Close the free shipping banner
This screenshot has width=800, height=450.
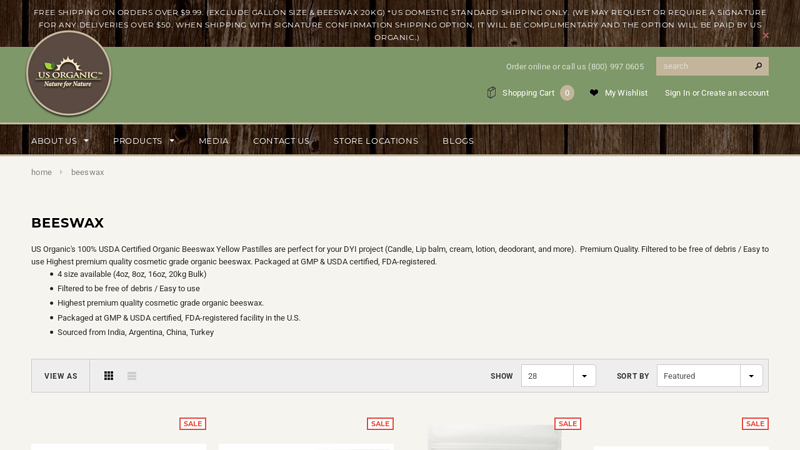[766, 36]
